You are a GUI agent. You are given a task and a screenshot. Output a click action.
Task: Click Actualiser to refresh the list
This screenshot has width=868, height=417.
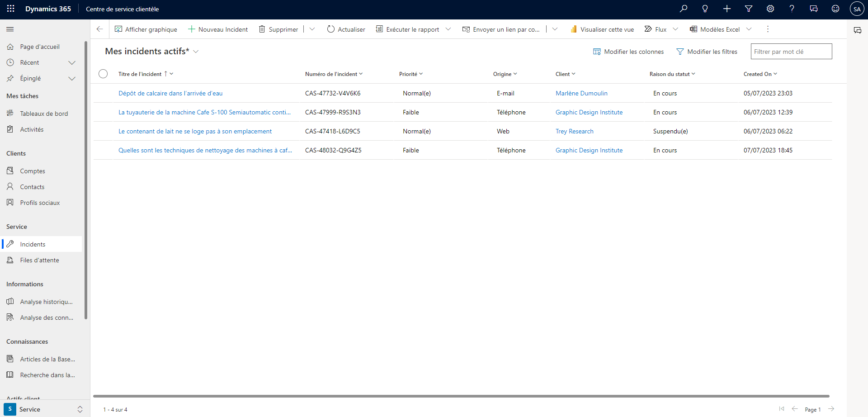(x=346, y=29)
